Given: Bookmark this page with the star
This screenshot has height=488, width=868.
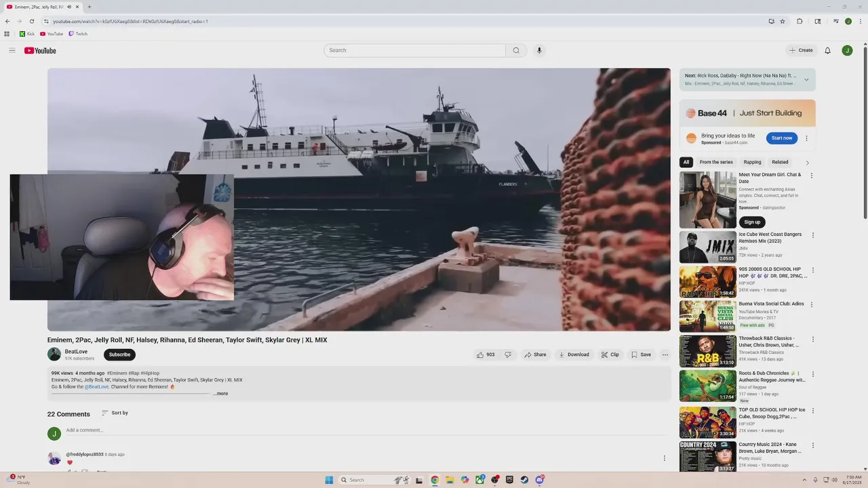Looking at the screenshot, I should point(783,21).
